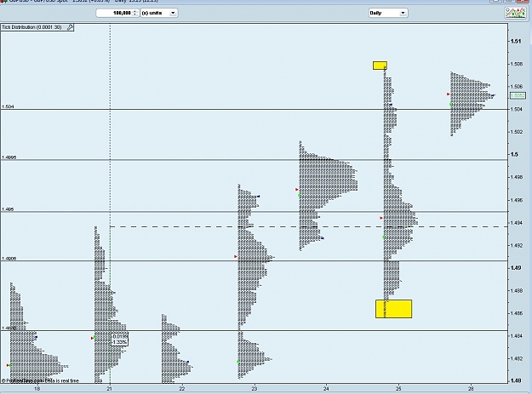
Task: Click the 1.51 price axis label
Action: (x=515, y=41)
